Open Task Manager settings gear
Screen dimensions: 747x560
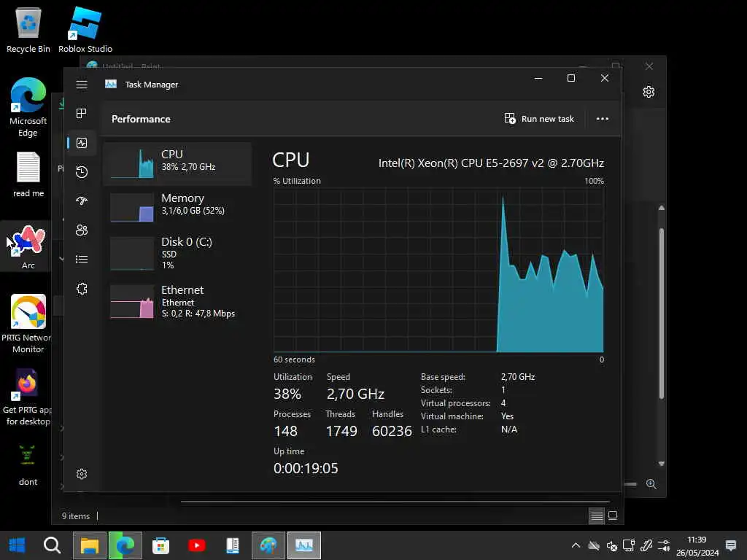pos(82,474)
